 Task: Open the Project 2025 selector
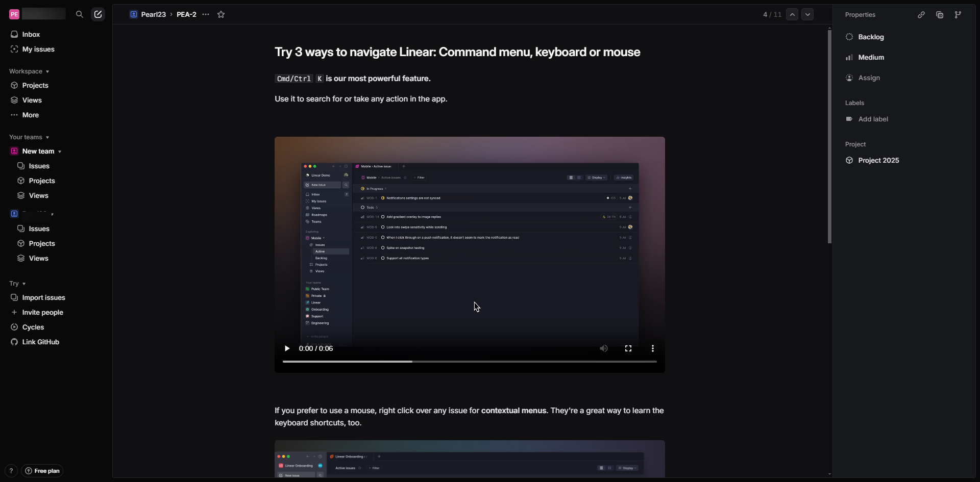[872, 160]
